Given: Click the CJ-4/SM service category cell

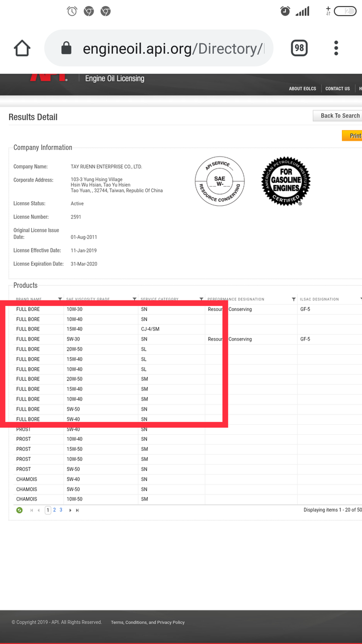Looking at the screenshot, I should tap(171, 329).
